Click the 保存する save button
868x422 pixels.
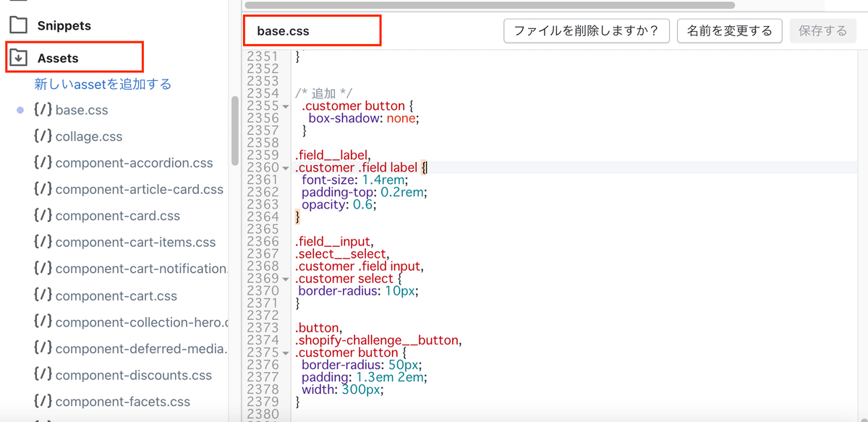point(823,31)
